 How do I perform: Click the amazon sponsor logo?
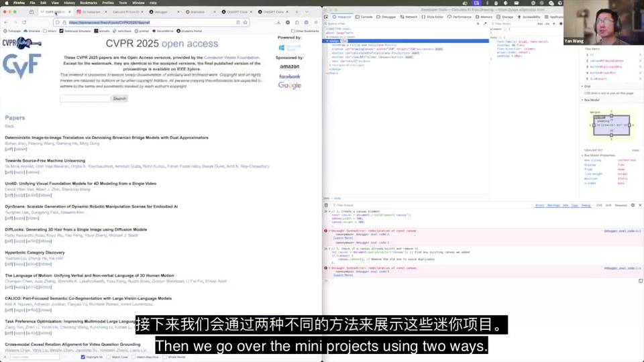(x=290, y=67)
